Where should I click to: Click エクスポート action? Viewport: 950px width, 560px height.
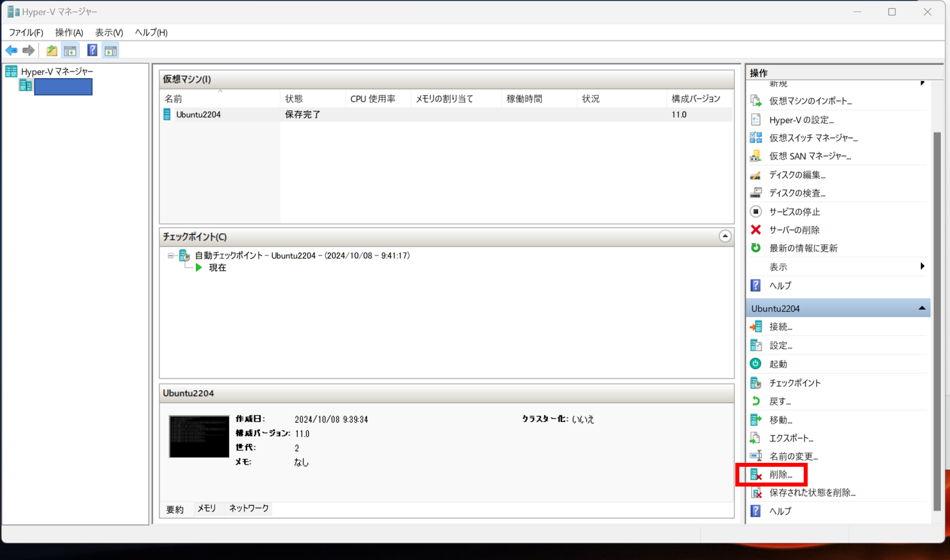coord(791,439)
